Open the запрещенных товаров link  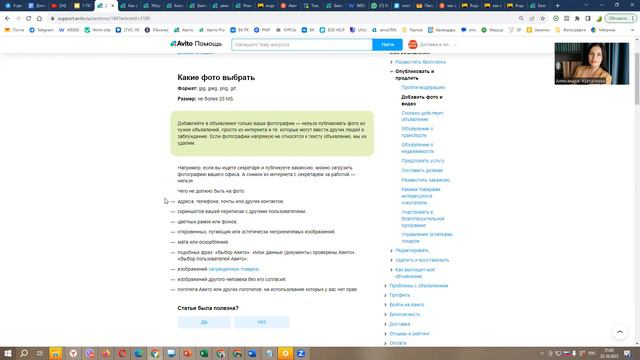click(x=233, y=269)
